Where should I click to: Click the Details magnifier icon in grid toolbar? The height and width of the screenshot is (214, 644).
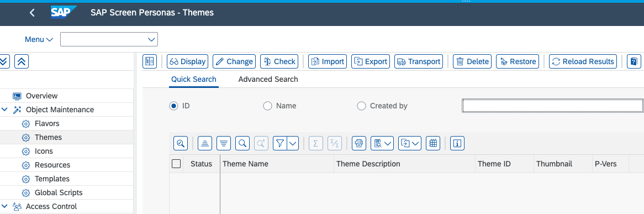pyautogui.click(x=181, y=143)
